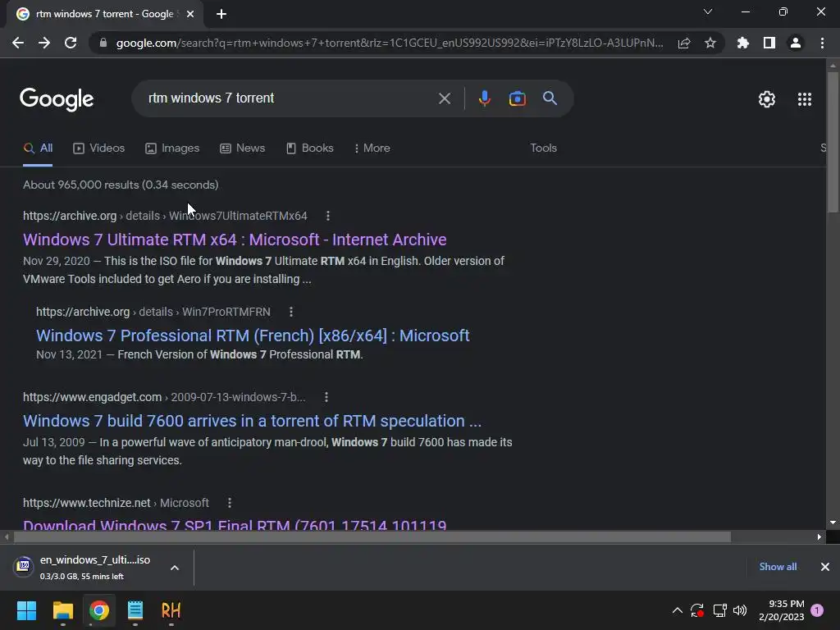Open Windows 7 Ultimate RTM x64 link
Viewport: 840px width, 630px height.
tap(235, 240)
